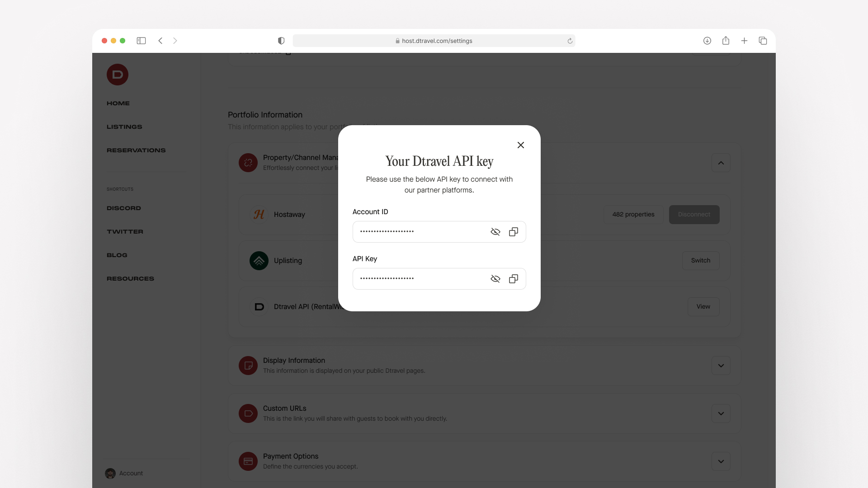
Task: Click the Portfolio Information heading
Action: point(265,115)
